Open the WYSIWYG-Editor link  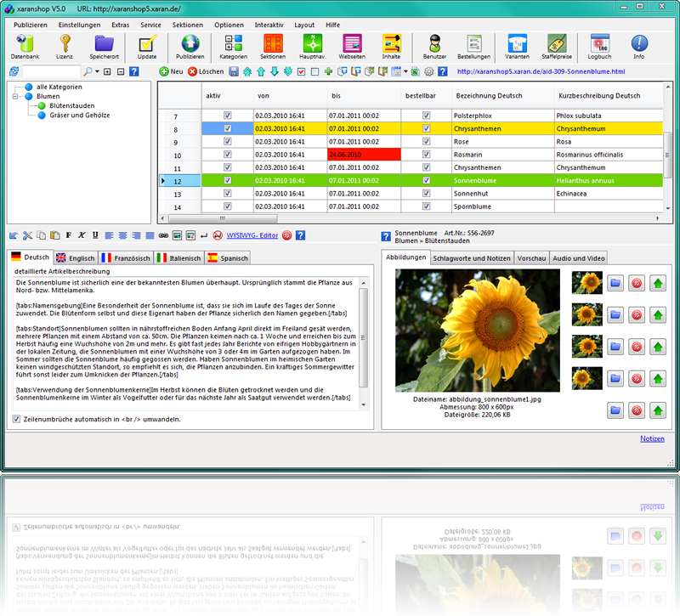click(252, 235)
